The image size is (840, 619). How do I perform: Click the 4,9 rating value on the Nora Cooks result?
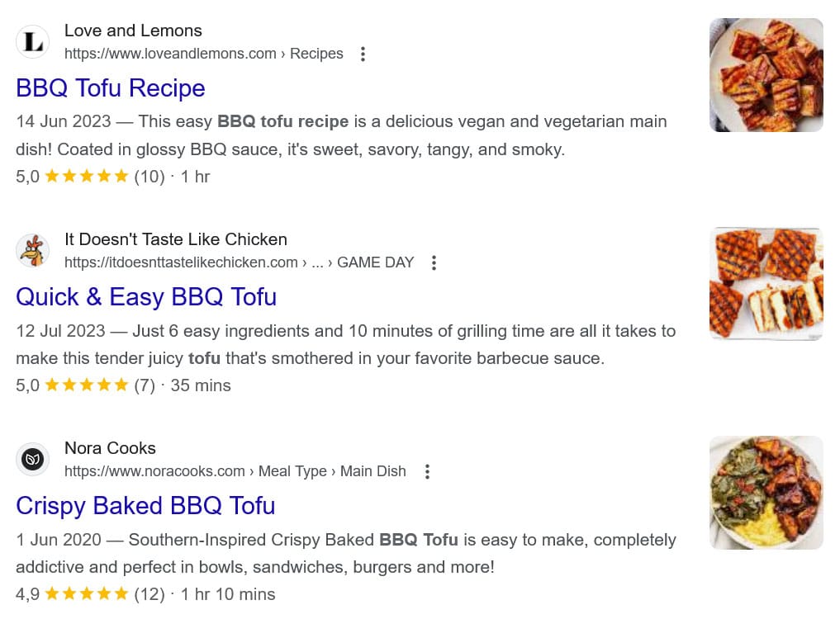click(26, 593)
